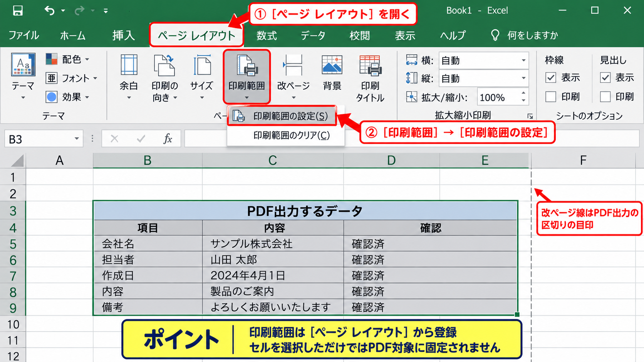Expand the 効果 dropdown arrow
644x362 pixels.
tap(87, 97)
